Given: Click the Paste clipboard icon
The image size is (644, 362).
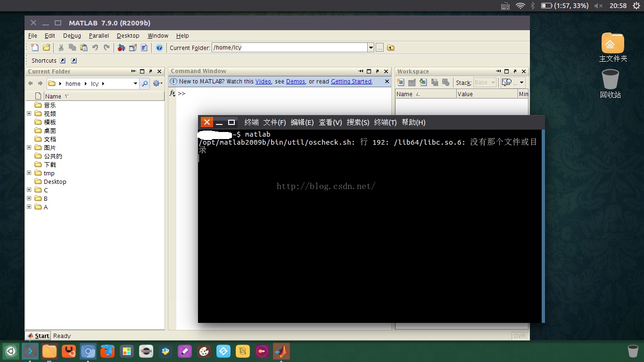Looking at the screenshot, I should coord(83,48).
